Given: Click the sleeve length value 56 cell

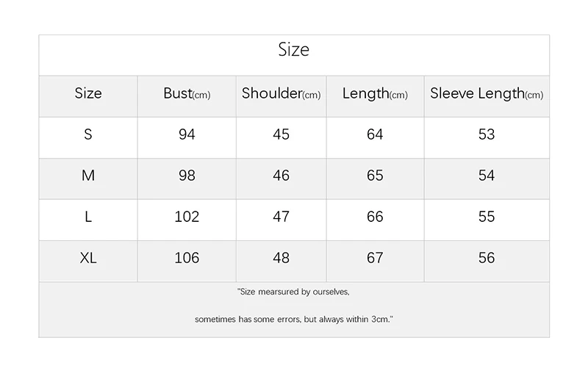Looking at the screenshot, I should click(487, 258).
